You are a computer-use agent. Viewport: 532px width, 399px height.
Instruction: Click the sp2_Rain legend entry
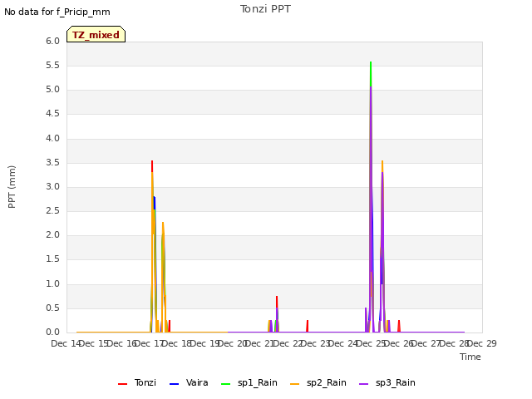coord(318,382)
